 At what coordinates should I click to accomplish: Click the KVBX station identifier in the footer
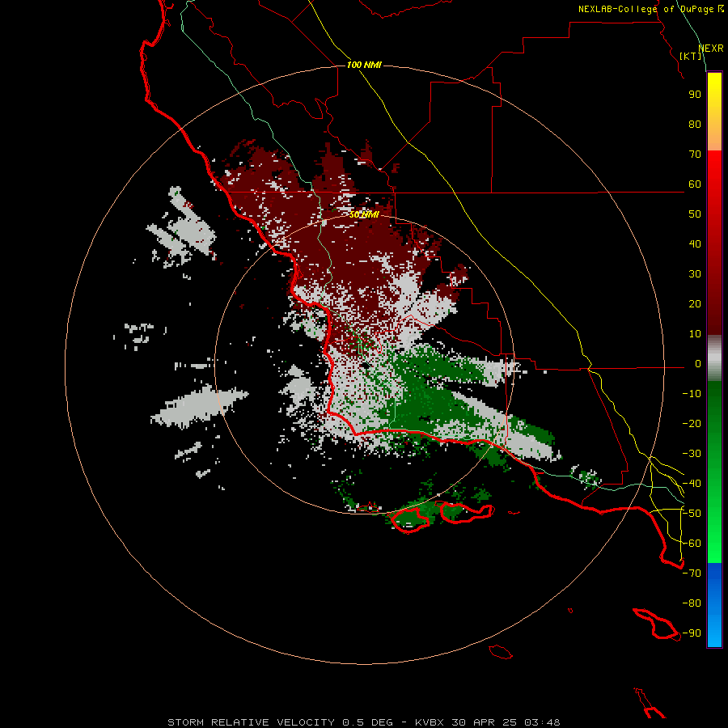pyautogui.click(x=430, y=722)
